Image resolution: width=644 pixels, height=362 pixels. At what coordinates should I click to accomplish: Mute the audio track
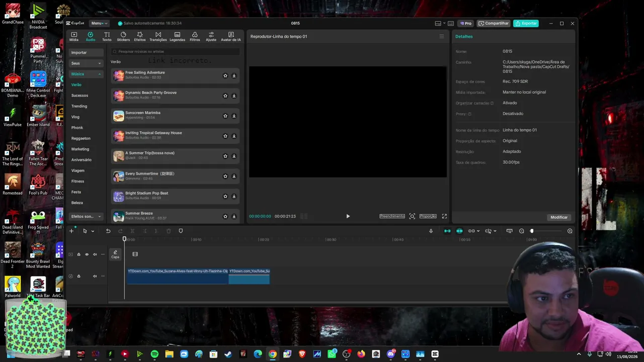[95, 276]
